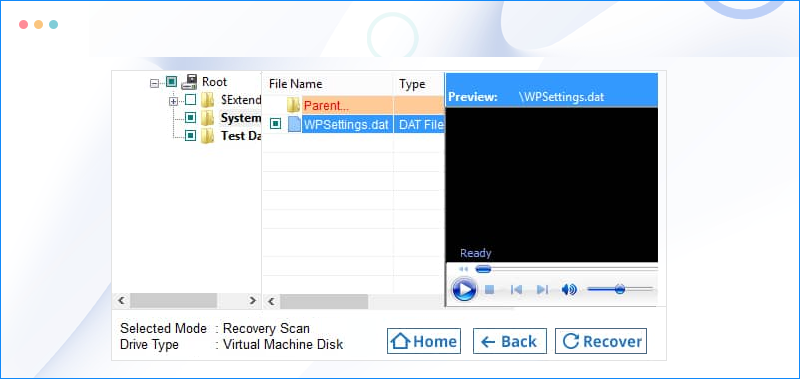The height and width of the screenshot is (379, 800).
Task: Click the Root drive icon in tree
Action: pyautogui.click(x=189, y=82)
